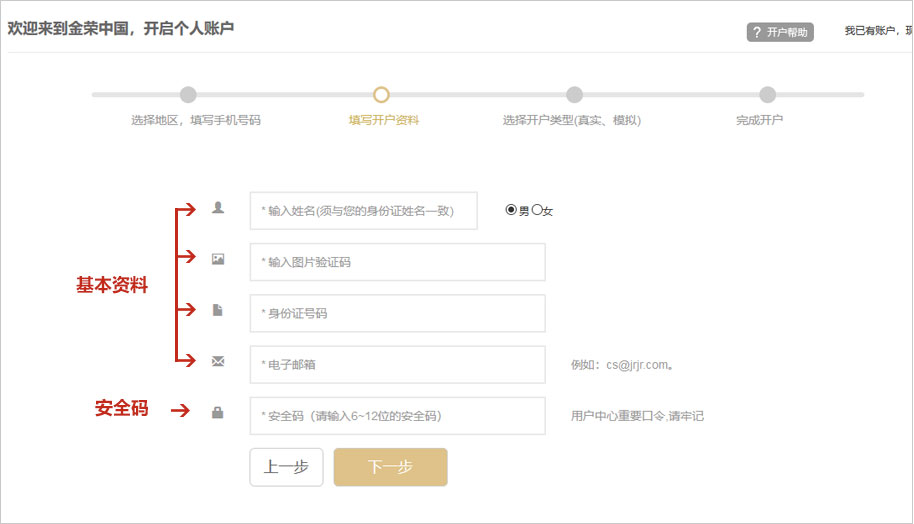Click the step circle above 完成开户

tap(768, 94)
